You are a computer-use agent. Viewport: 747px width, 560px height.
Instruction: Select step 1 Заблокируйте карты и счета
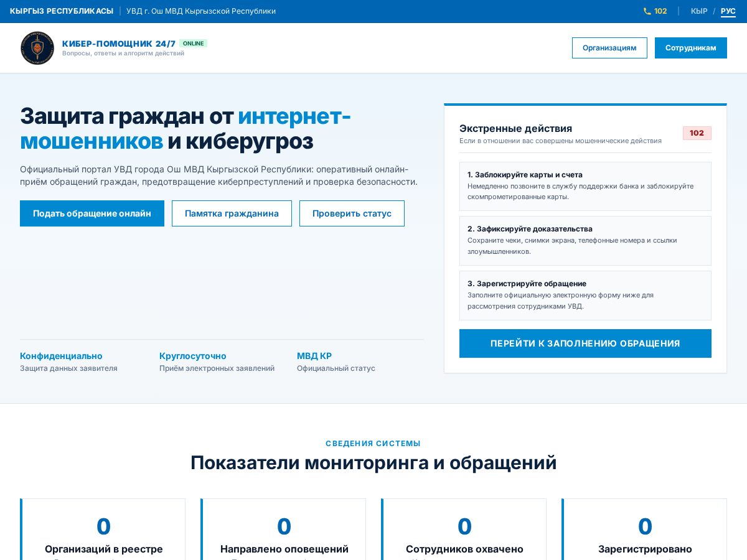click(585, 186)
